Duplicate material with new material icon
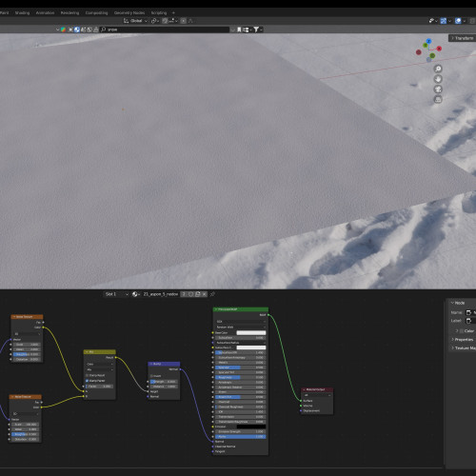The height and width of the screenshot is (476, 476). pyautogui.click(x=198, y=294)
